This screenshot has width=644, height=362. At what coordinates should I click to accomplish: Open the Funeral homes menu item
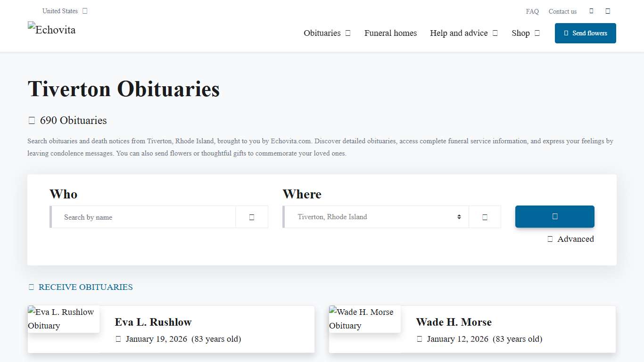[x=390, y=33]
